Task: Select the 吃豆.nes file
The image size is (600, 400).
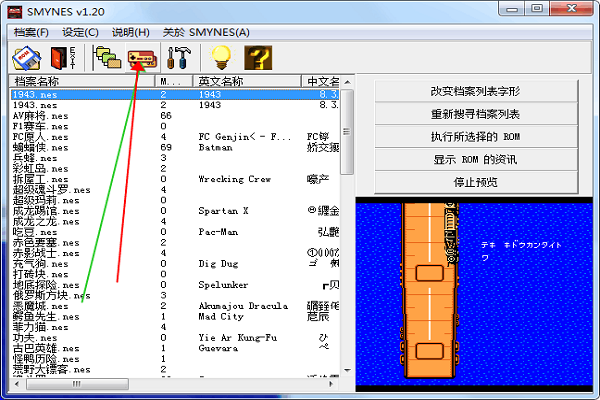Action: tap(35, 232)
